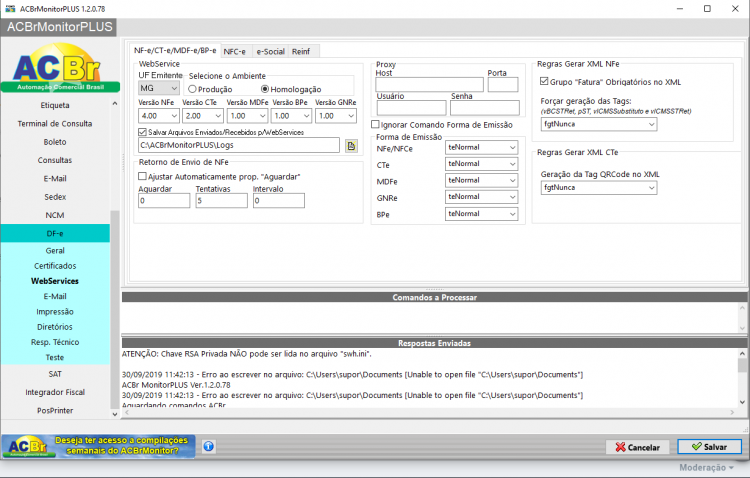Enable Ajustar Automaticamente prop. Aguardar
Screen dimensions: 750x478
click(x=142, y=177)
